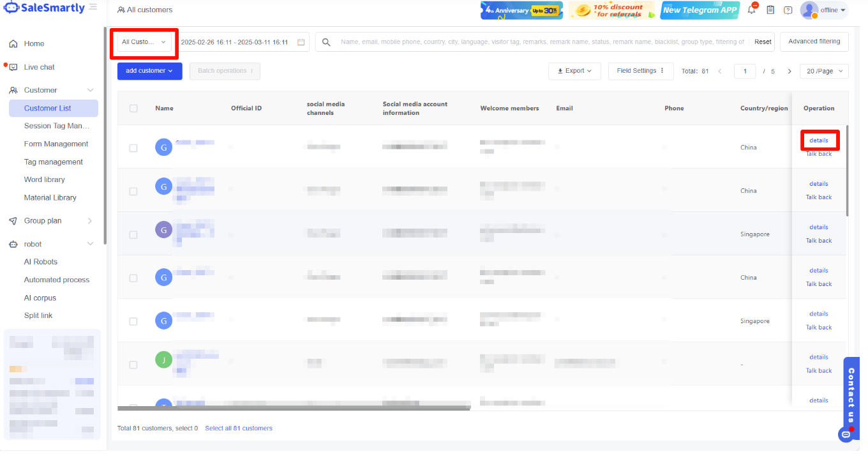Open the clipboard task icon in header

click(x=770, y=10)
